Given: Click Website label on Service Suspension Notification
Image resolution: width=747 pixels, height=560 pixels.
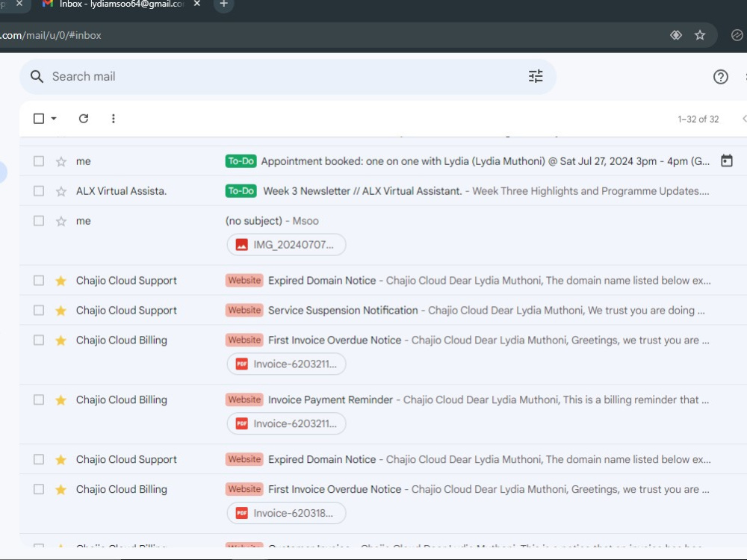Looking at the screenshot, I should tap(244, 310).
